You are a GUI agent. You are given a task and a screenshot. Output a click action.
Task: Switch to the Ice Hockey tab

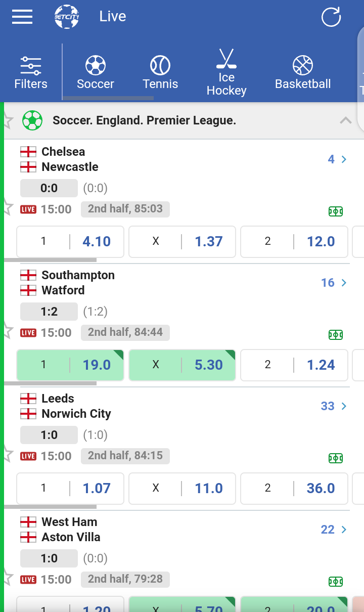point(226,73)
